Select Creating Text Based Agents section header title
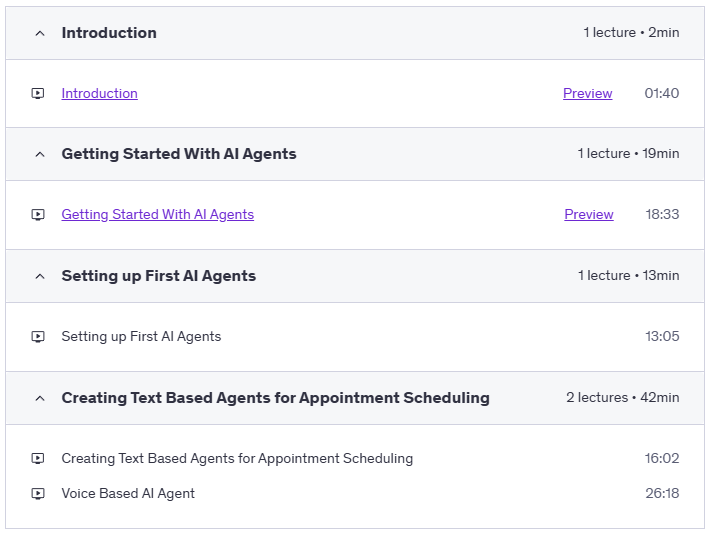The height and width of the screenshot is (535, 712). [x=275, y=398]
